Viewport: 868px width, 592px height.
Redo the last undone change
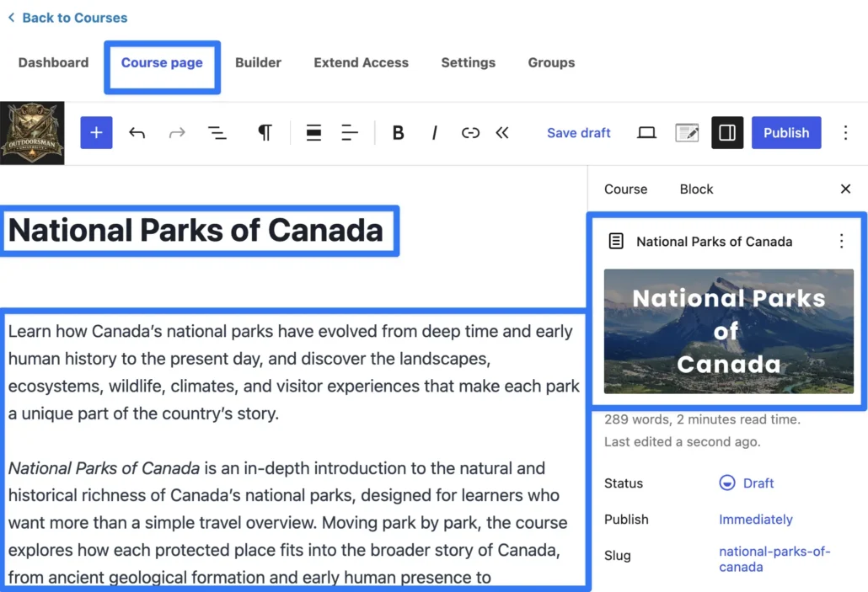click(x=177, y=133)
